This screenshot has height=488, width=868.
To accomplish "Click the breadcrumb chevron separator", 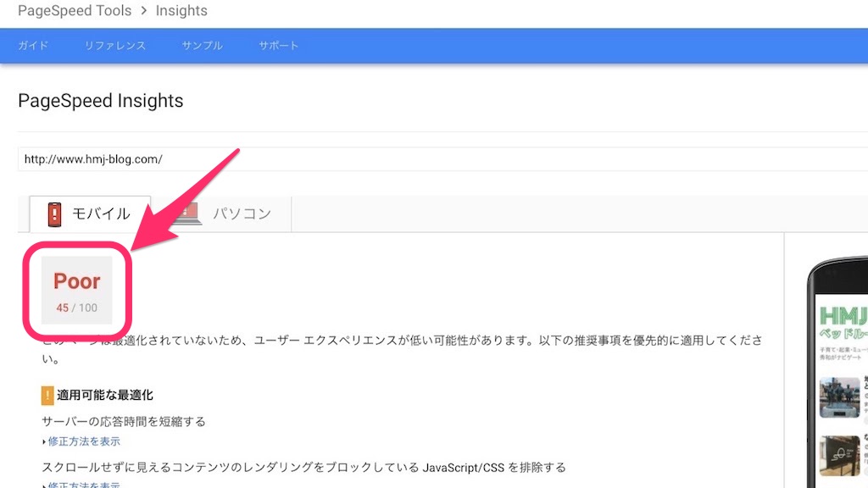I will pyautogui.click(x=144, y=10).
